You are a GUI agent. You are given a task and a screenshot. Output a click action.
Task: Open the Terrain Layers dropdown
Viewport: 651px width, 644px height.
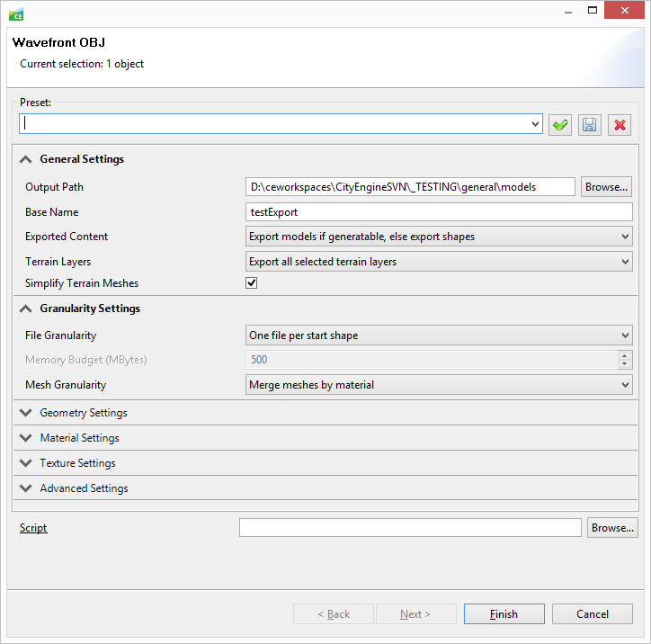click(x=439, y=262)
